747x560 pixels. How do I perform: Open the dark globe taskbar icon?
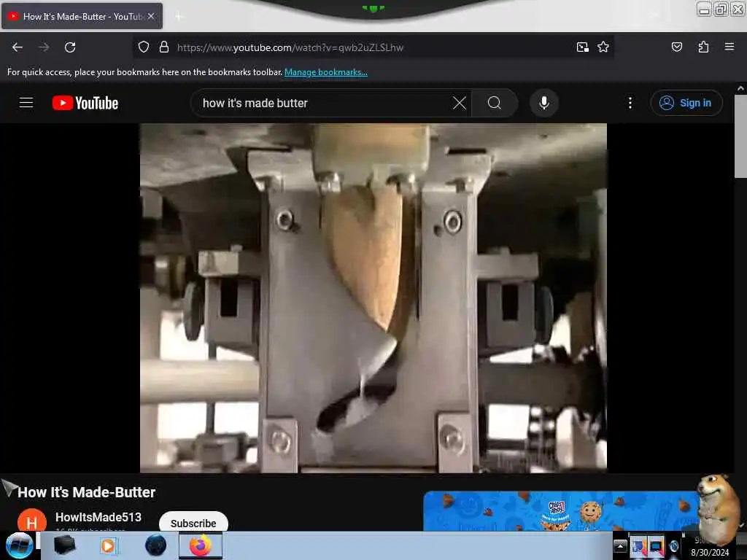click(x=156, y=545)
